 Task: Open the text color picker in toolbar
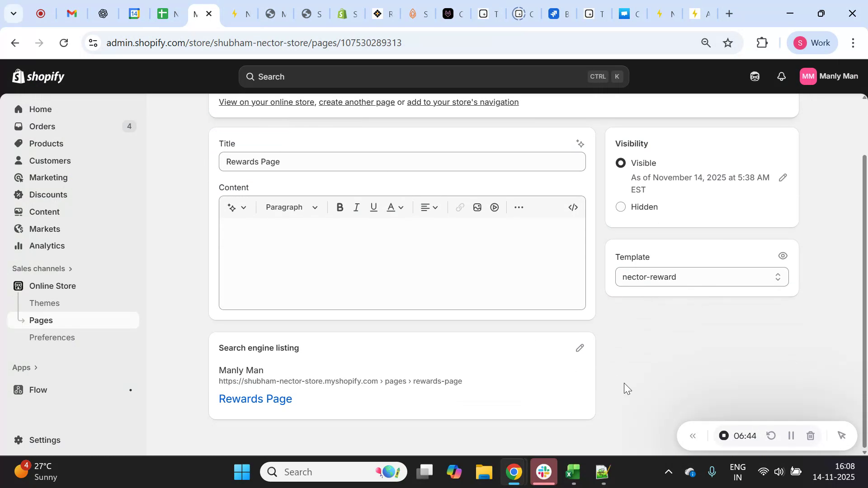click(394, 207)
